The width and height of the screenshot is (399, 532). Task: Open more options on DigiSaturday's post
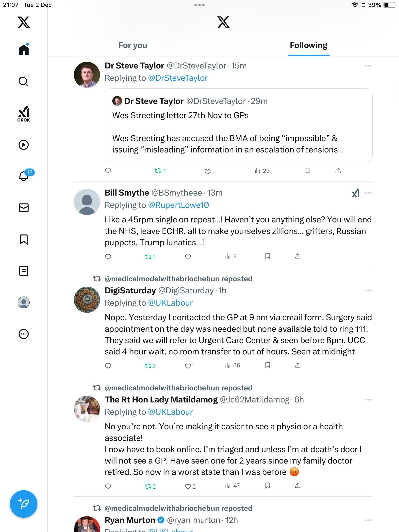pyautogui.click(x=368, y=291)
